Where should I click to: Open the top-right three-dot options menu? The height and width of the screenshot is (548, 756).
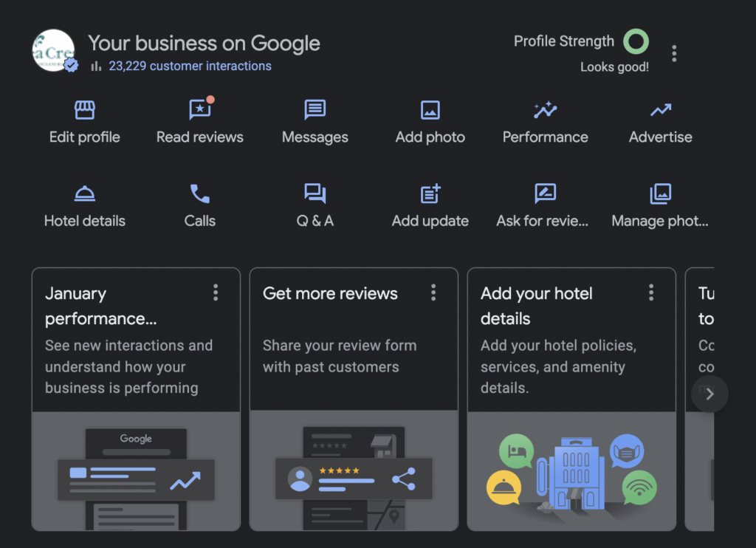click(x=674, y=53)
